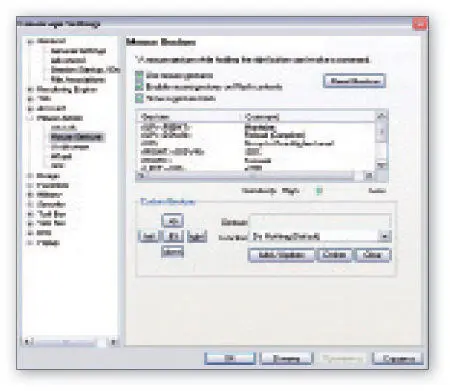
Task: Click the Gesture text field in Custom Gesture
Action: tap(320, 221)
